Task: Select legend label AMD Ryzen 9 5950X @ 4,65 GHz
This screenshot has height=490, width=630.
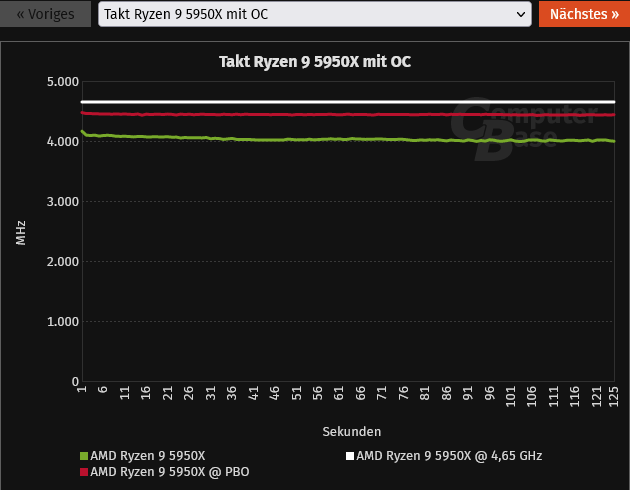Action: (449, 455)
